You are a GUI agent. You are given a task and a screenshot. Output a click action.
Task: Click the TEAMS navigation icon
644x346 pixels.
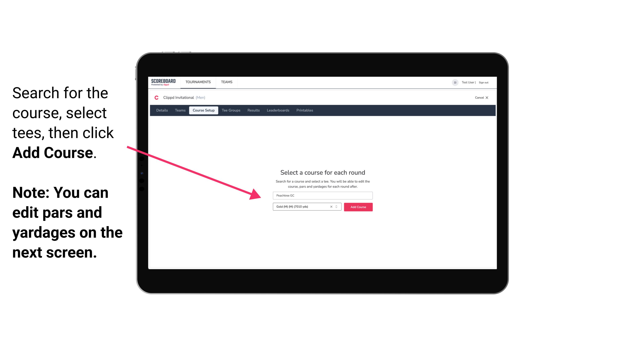(x=226, y=82)
